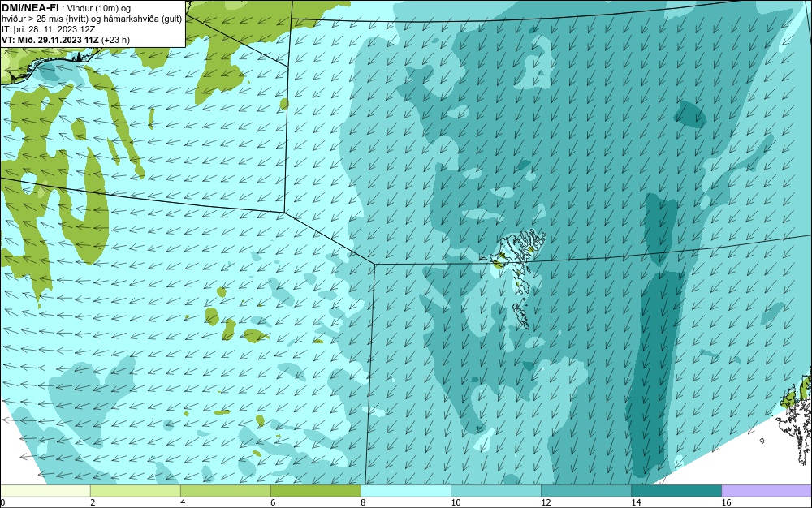Click the 2–4 m/s light green legend swatch
Screen dimensions: 812x508
(135, 491)
